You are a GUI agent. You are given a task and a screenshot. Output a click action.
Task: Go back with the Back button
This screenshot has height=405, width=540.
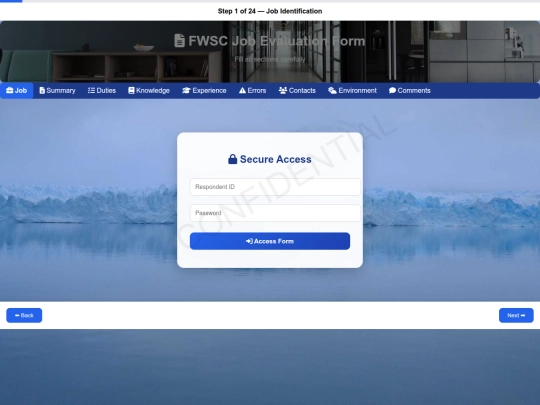click(x=24, y=315)
